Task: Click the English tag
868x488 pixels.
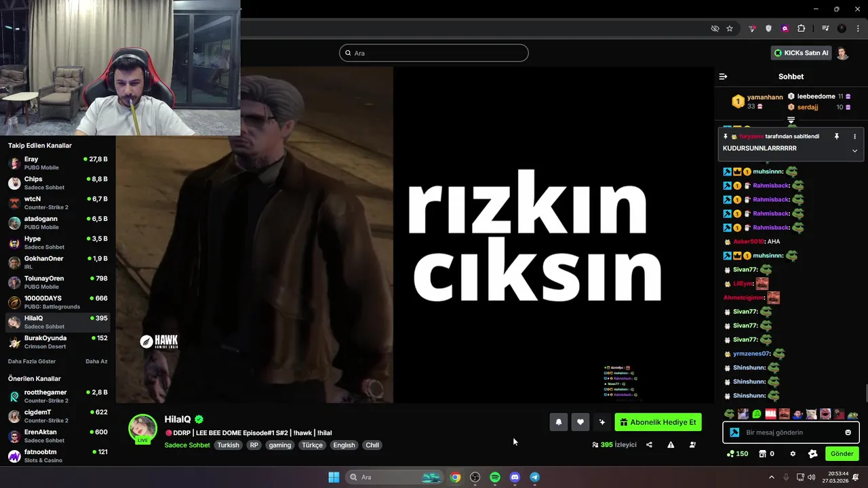Action: point(344,445)
